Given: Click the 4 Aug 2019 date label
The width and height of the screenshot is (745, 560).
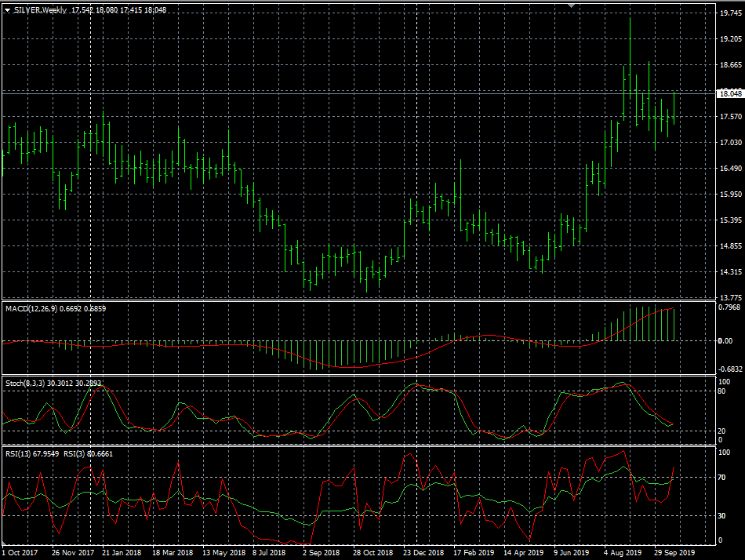Looking at the screenshot, I should pyautogui.click(x=623, y=552).
